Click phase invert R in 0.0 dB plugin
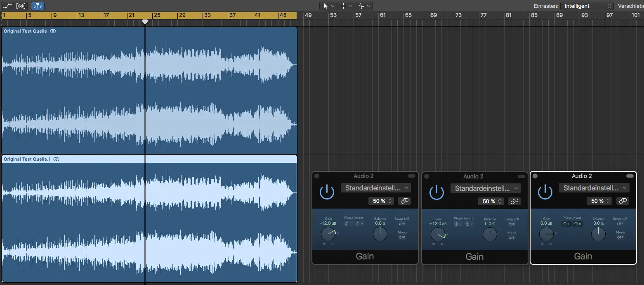 578,224
